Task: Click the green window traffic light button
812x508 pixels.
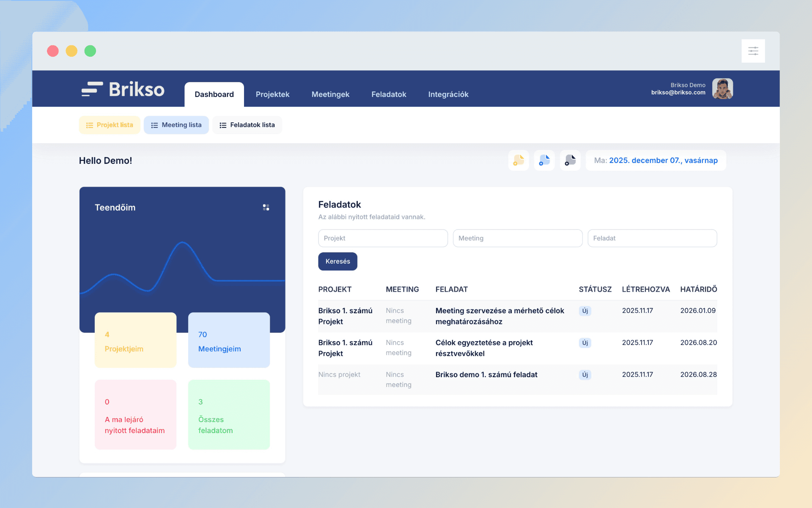Action: click(x=90, y=51)
